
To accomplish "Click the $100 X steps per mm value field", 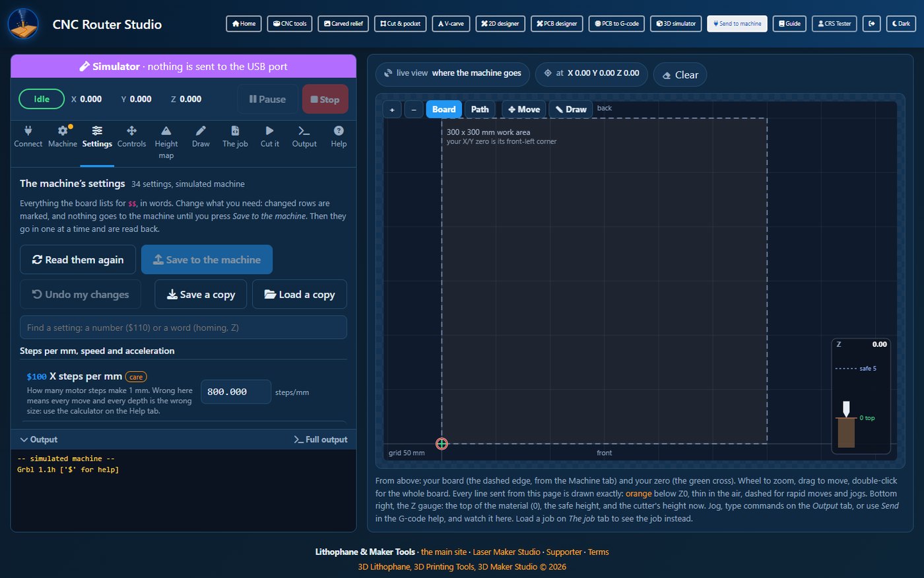I will click(236, 392).
